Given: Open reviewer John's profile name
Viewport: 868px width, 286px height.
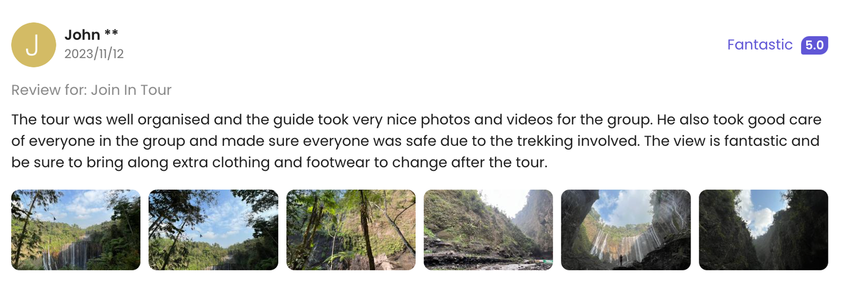Looking at the screenshot, I should click(82, 35).
